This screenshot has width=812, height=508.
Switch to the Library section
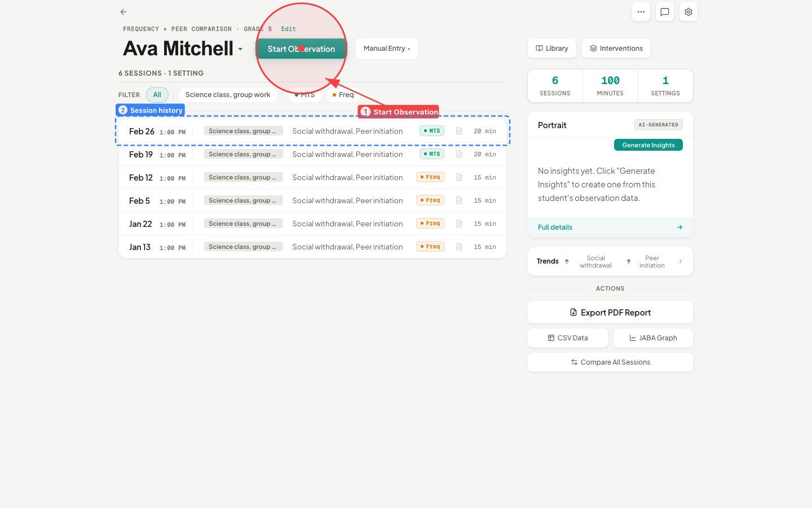point(551,49)
